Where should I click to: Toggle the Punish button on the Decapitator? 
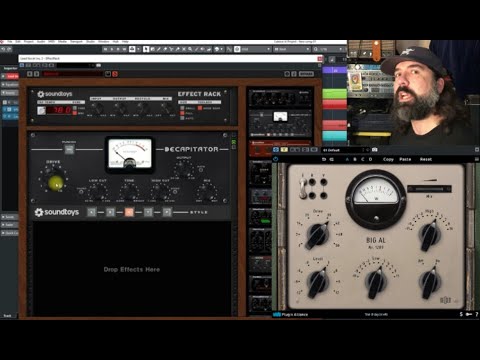(69, 149)
